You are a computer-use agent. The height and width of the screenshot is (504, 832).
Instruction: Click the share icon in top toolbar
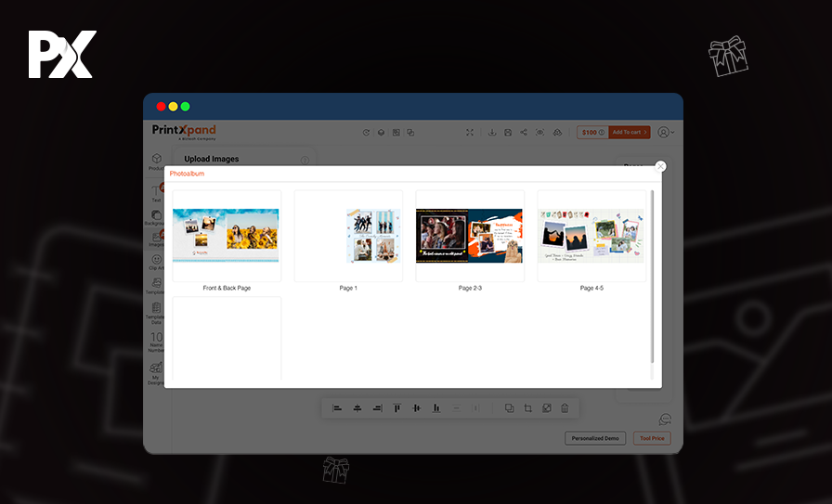click(x=524, y=133)
